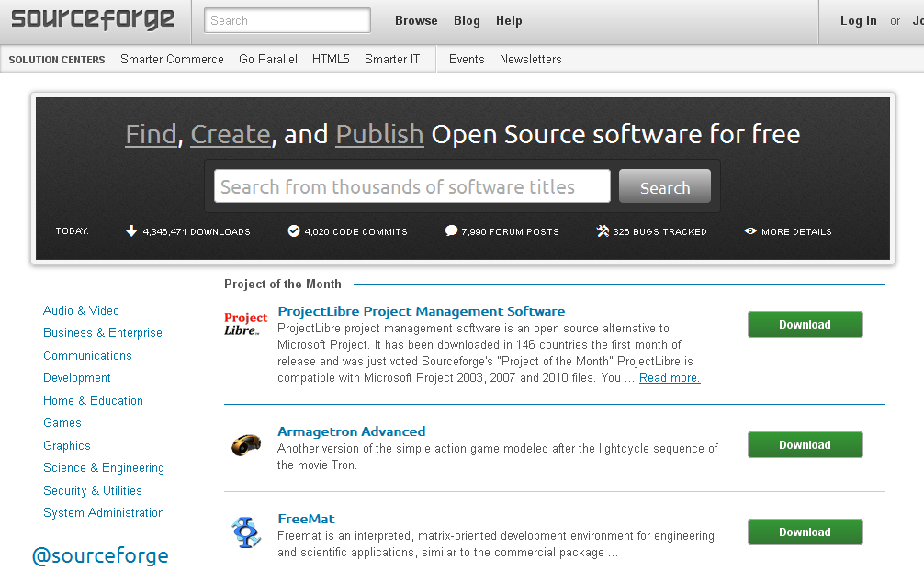This screenshot has height=571, width=924.
Task: Browse the Games category
Action: 62,422
